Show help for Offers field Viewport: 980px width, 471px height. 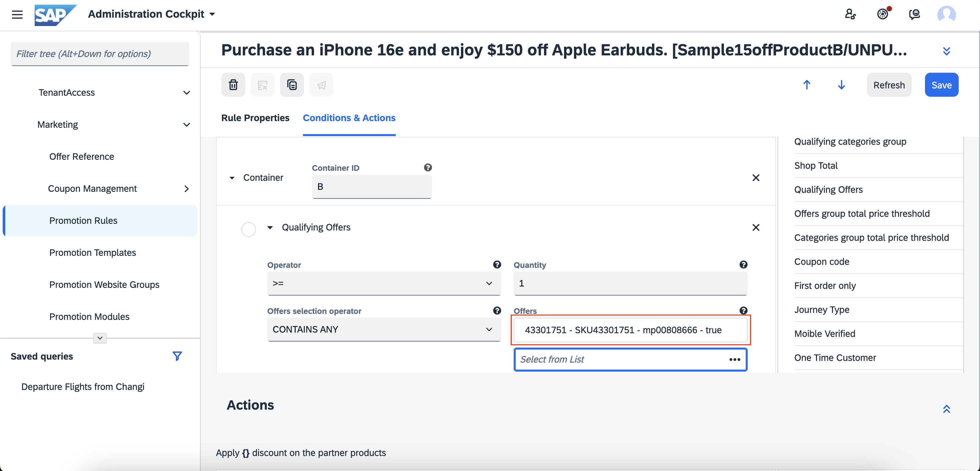(x=743, y=311)
